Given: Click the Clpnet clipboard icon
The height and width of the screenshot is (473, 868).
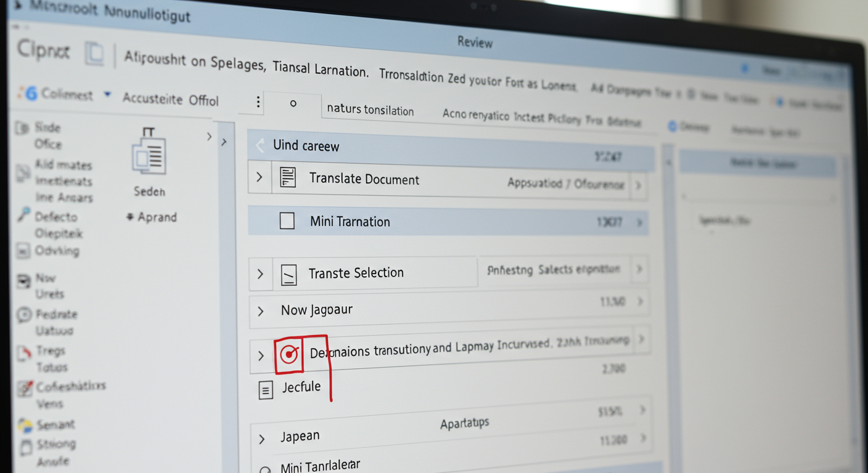Looking at the screenshot, I should pyautogui.click(x=94, y=54).
